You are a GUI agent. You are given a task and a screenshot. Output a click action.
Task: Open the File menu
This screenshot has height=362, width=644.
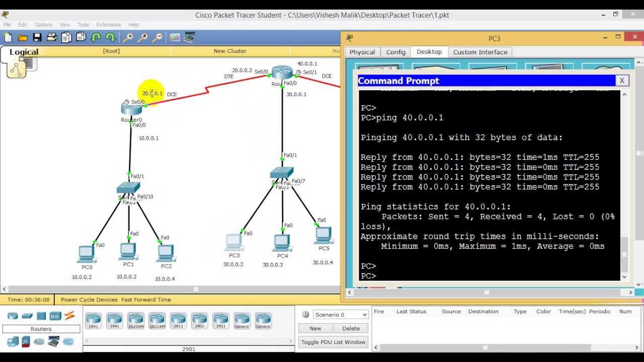tap(7, 25)
